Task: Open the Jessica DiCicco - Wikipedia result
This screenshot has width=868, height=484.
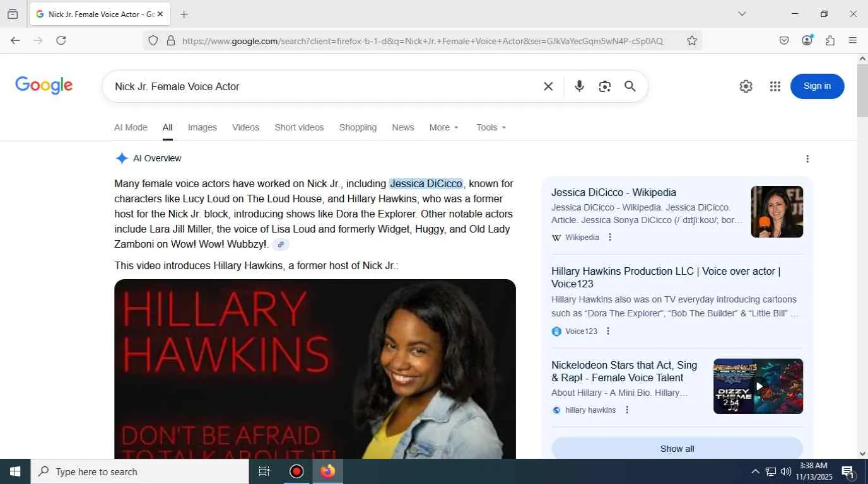Action: coord(614,193)
